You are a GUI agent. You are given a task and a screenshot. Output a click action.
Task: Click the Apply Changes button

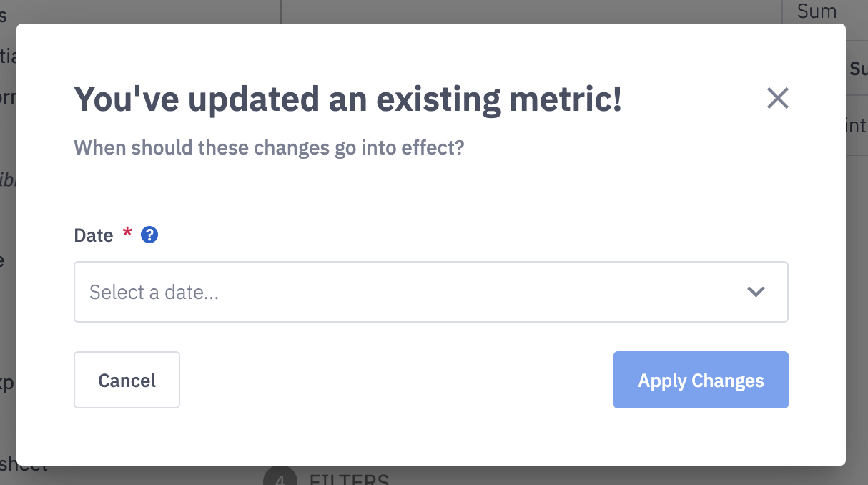[x=700, y=380]
